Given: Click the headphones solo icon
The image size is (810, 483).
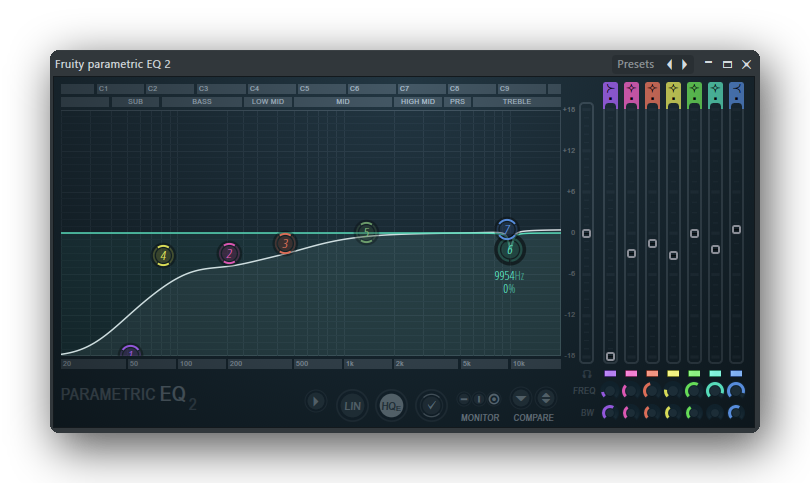Looking at the screenshot, I should click(x=587, y=373).
